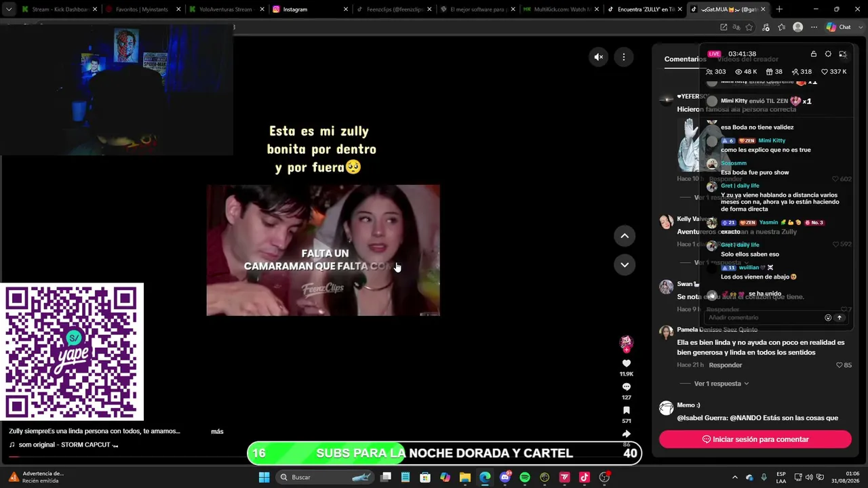Open the three-dot video options menu
The image size is (868, 488).
624,58
